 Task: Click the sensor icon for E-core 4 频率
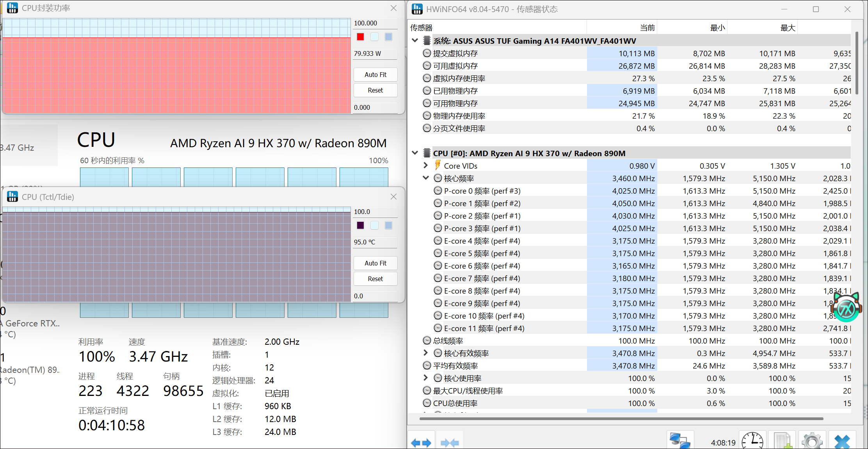click(438, 241)
